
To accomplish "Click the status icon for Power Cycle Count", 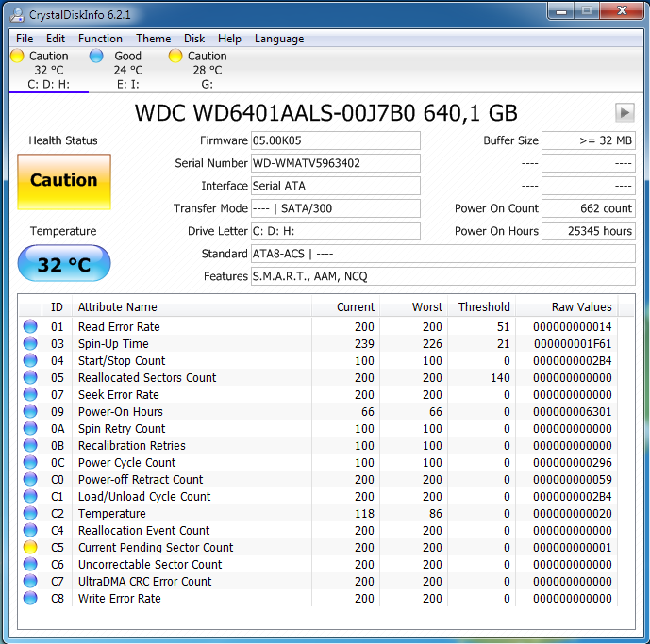I will (30, 462).
